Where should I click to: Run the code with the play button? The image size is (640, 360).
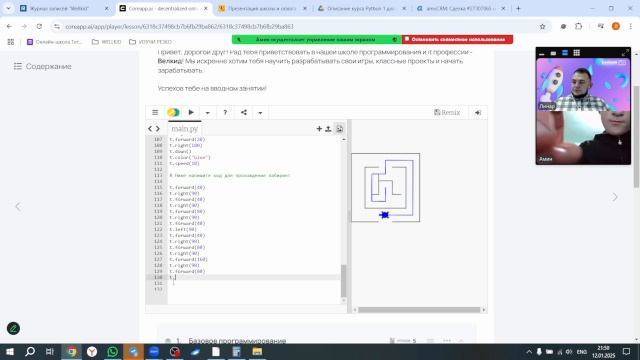[x=191, y=112]
